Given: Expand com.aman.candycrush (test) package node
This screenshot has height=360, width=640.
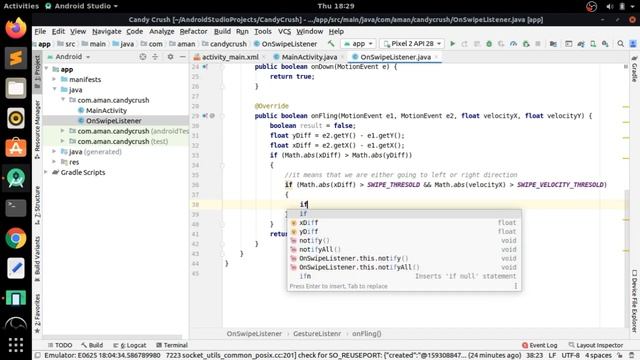Looking at the screenshot, I should (62, 141).
